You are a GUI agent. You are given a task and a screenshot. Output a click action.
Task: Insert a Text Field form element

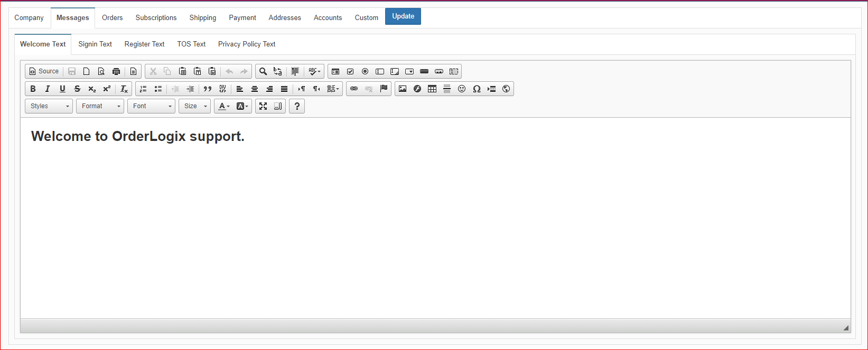[380, 71]
